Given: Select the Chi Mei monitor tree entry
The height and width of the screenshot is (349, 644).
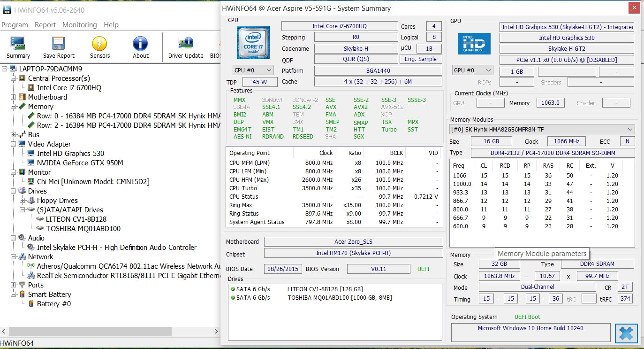Looking at the screenshot, I should [93, 182].
